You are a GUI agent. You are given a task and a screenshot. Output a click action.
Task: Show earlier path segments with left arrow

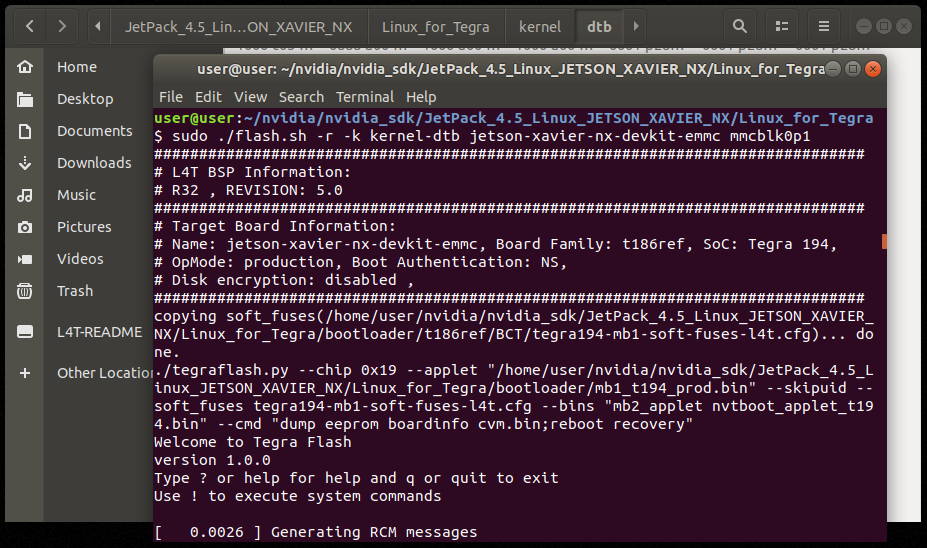coord(98,27)
